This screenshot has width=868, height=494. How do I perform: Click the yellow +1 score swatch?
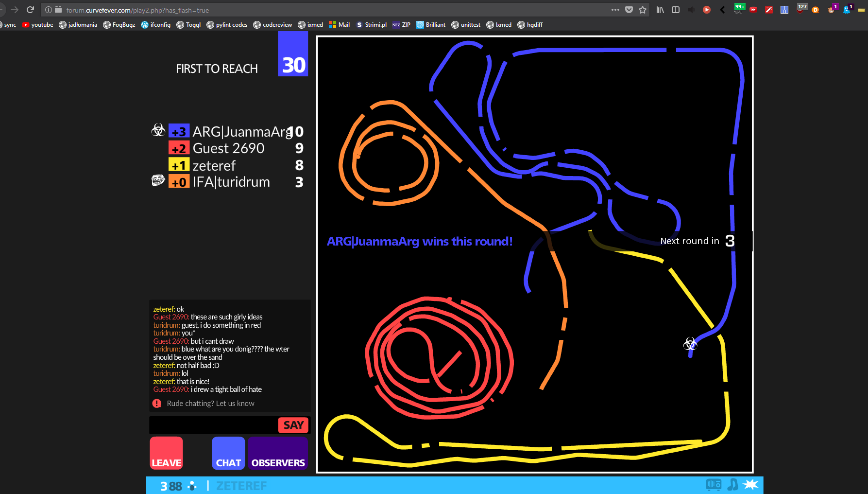pyautogui.click(x=179, y=165)
